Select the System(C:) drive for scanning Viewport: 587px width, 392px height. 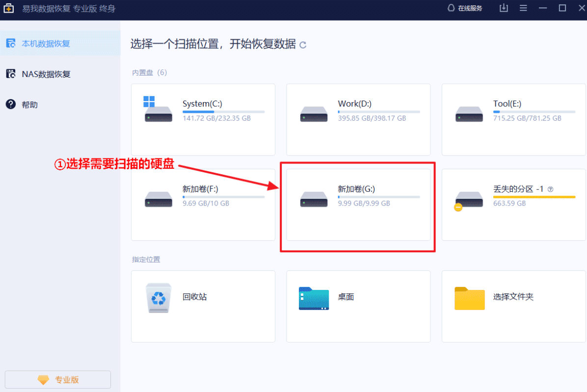203,119
